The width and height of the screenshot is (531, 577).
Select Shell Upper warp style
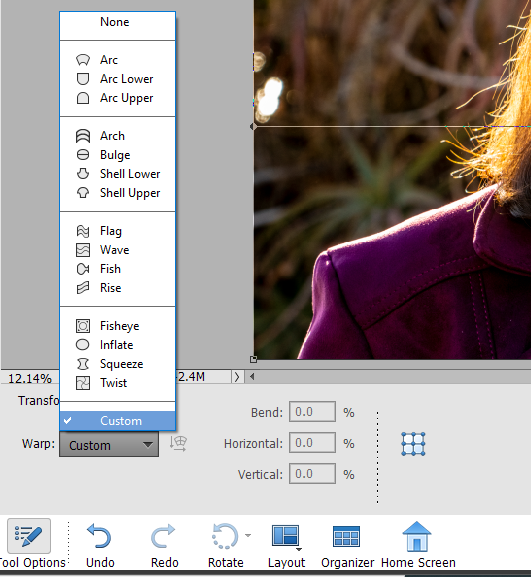point(117,193)
